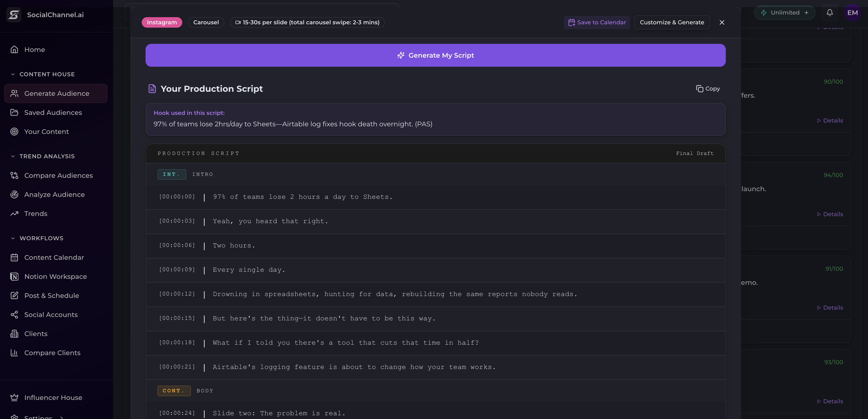The image size is (868, 419).
Task: Click the Post & Schedule pencil icon
Action: click(14, 296)
